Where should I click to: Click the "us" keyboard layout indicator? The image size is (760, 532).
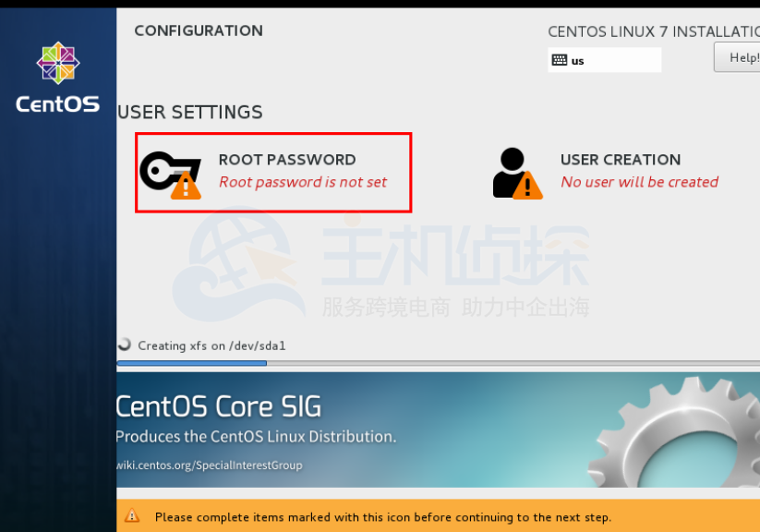pyautogui.click(x=578, y=61)
